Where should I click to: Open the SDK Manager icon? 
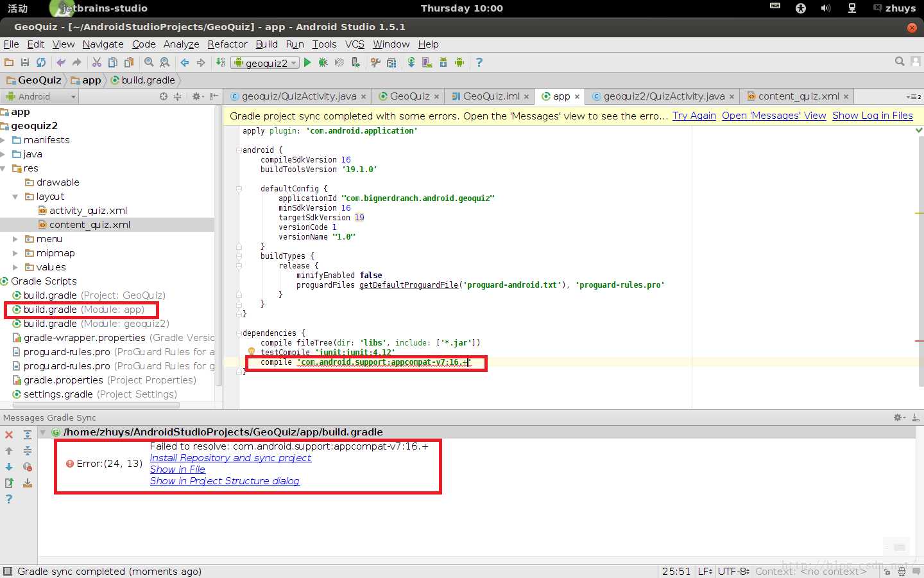point(443,62)
